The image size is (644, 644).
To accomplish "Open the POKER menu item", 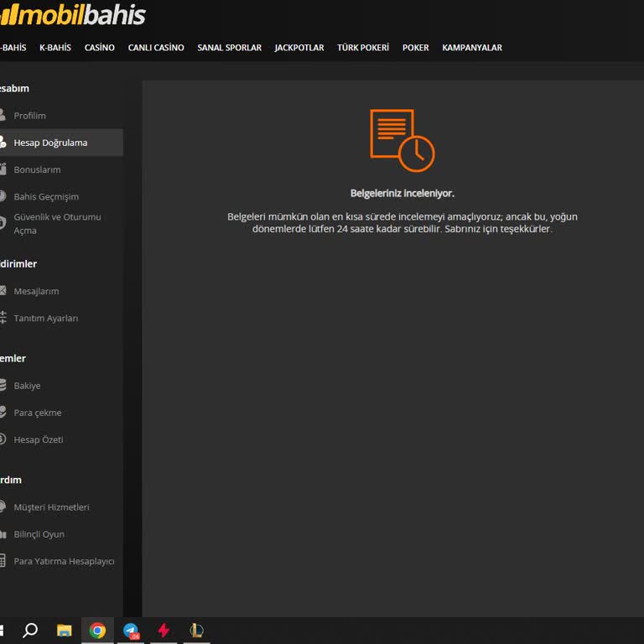I will coord(415,48).
